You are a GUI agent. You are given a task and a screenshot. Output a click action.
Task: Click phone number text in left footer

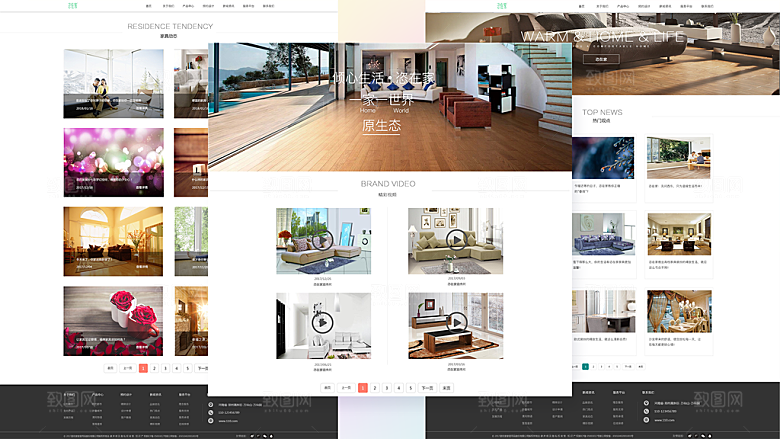229,413
